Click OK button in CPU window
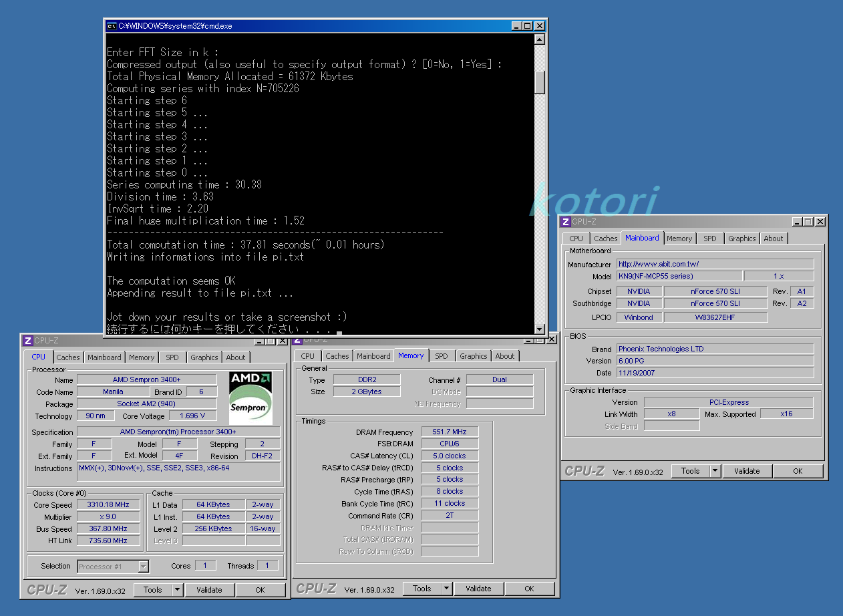Viewport: 843px width, 616px height. (x=261, y=590)
